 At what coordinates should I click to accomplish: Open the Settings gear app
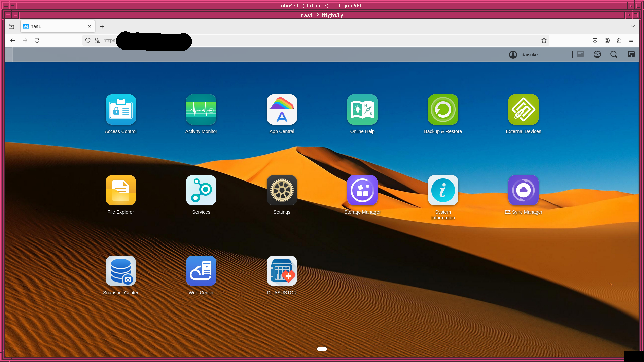[x=282, y=190]
